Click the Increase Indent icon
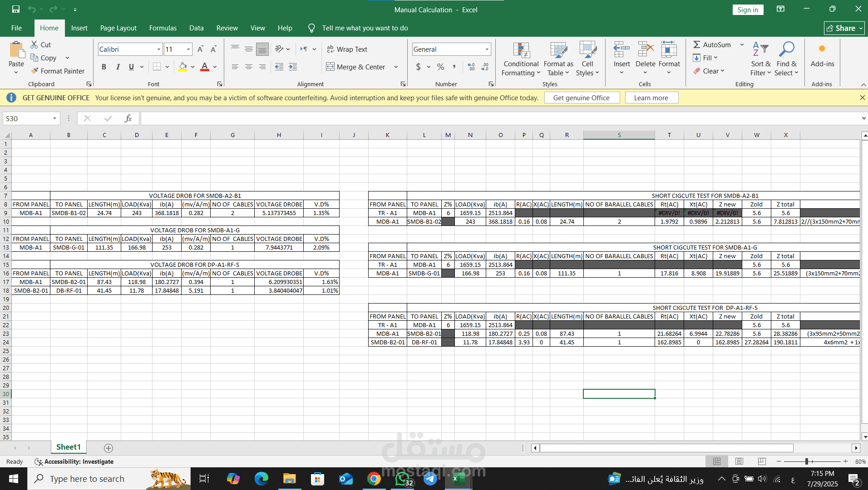 pyautogui.click(x=293, y=67)
